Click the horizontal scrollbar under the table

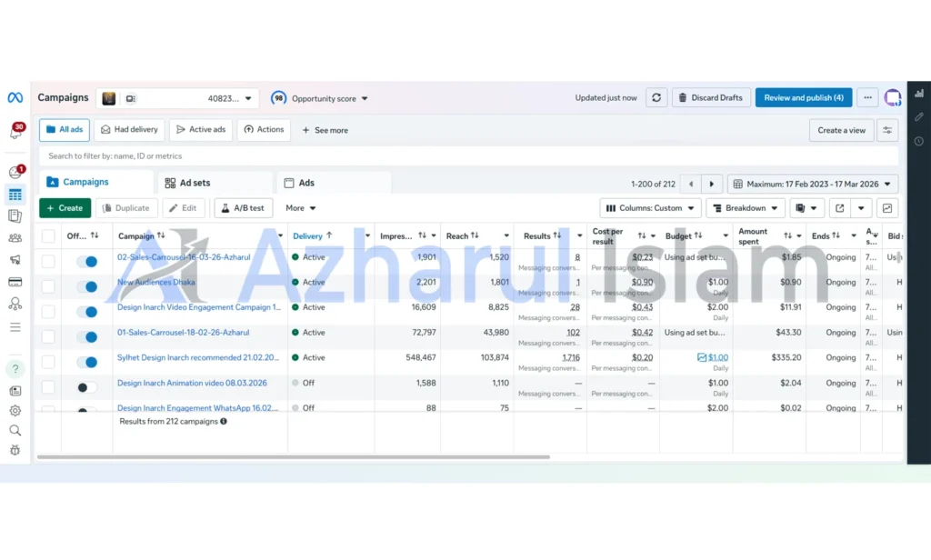click(x=294, y=457)
